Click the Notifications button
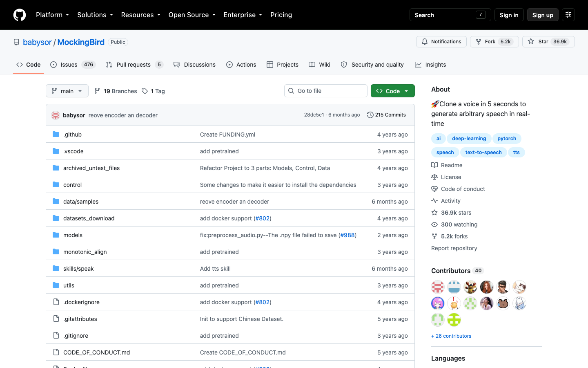This screenshot has width=588, height=368. (x=441, y=42)
